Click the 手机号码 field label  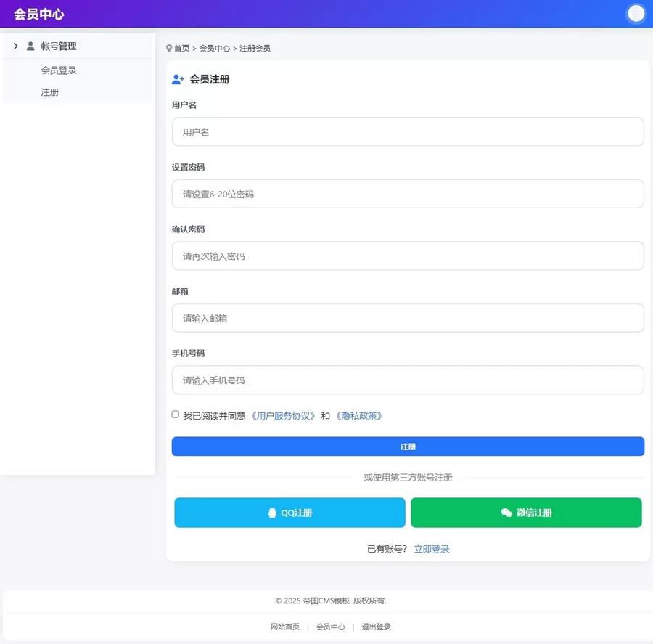coord(188,354)
